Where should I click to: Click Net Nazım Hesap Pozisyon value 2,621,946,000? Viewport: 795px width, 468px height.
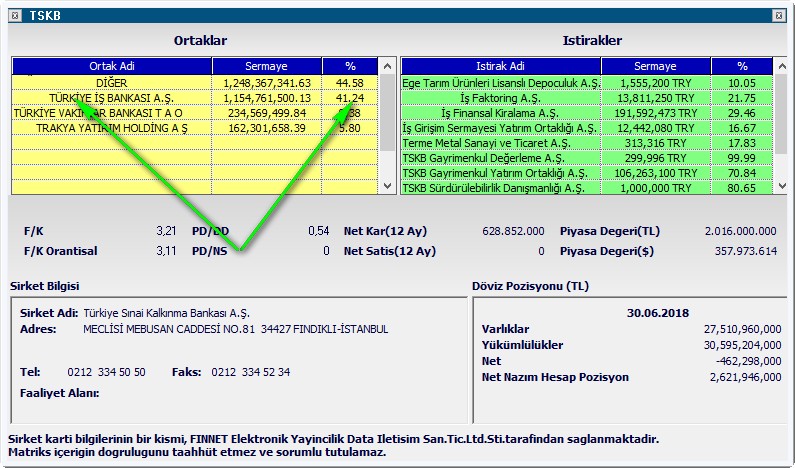pos(746,377)
